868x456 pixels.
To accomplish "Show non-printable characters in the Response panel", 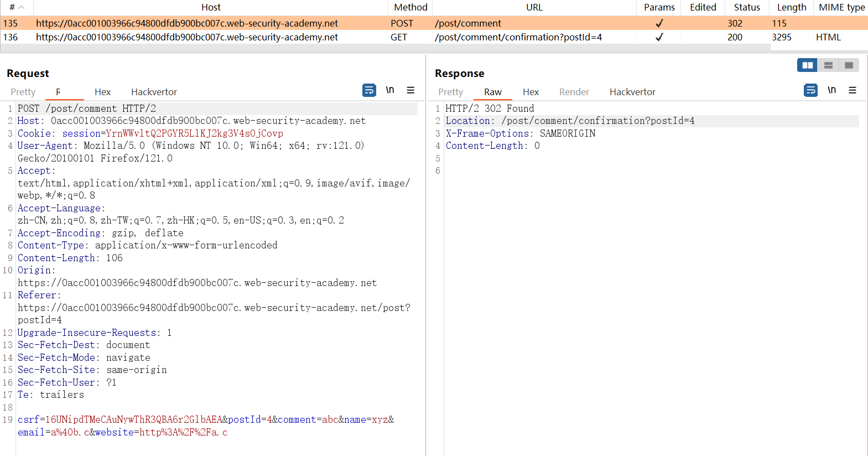I will (x=831, y=90).
